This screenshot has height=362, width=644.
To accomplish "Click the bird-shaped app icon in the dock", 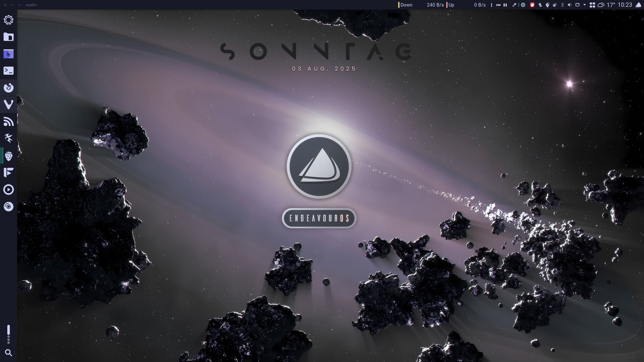I will tap(8, 138).
